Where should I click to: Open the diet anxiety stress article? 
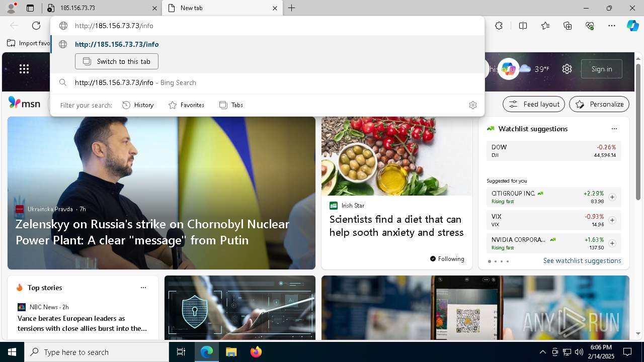396,226
